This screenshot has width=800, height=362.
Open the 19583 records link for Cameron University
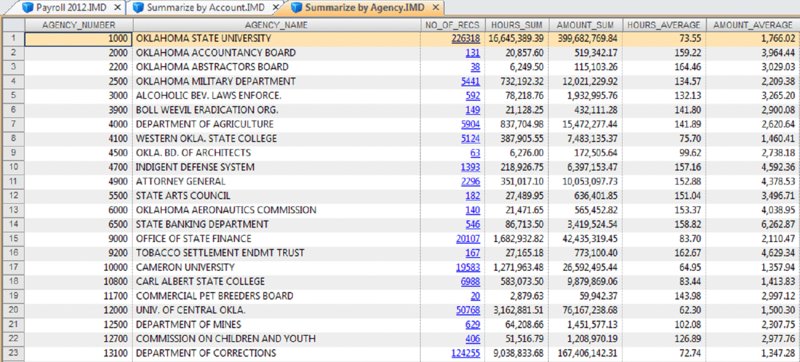[468, 267]
